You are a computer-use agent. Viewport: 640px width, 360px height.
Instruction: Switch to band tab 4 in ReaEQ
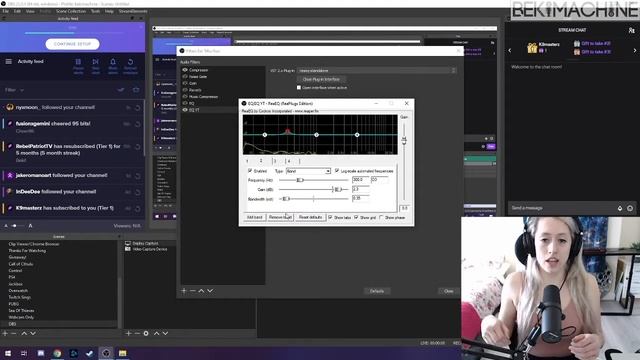point(289,161)
